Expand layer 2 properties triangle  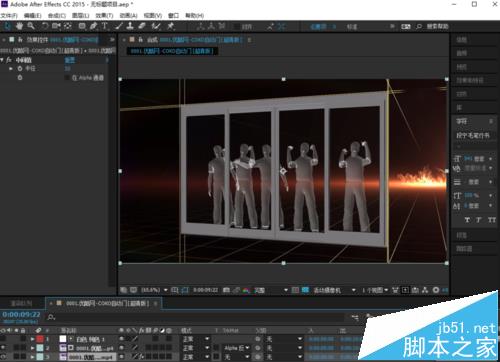tap(32, 348)
